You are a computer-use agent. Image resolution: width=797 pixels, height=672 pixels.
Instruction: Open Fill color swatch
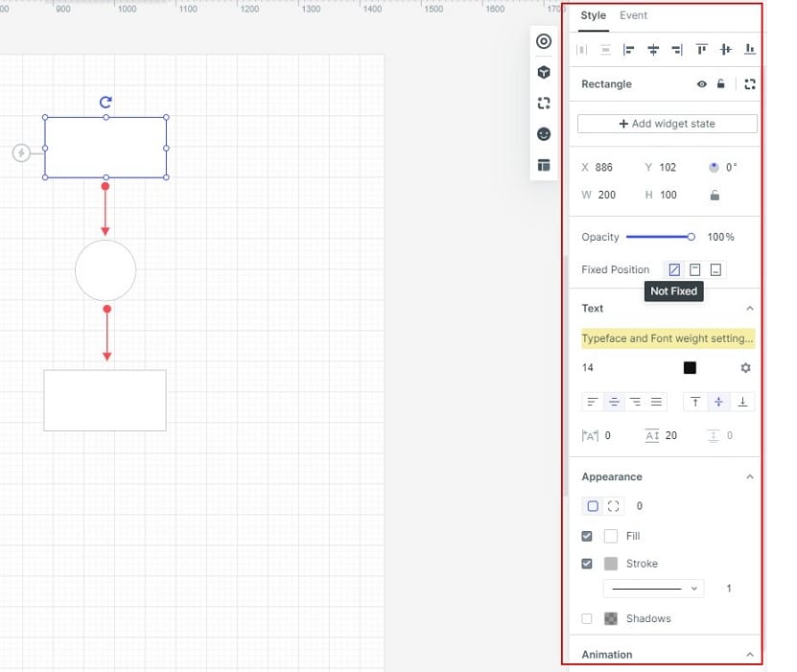coord(610,537)
